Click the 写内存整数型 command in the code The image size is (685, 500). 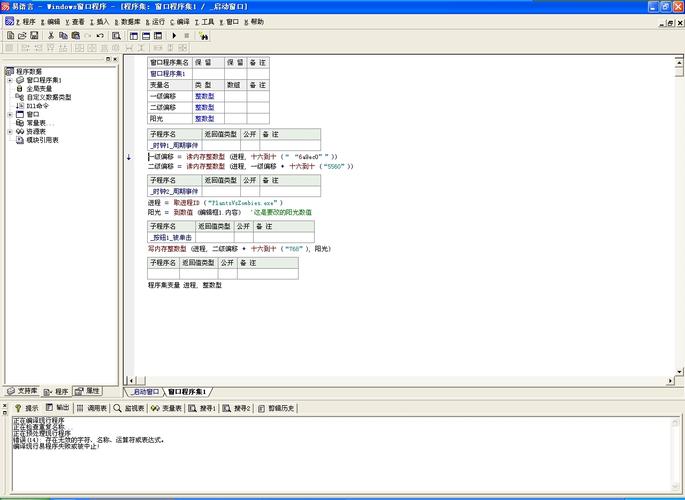click(167, 248)
